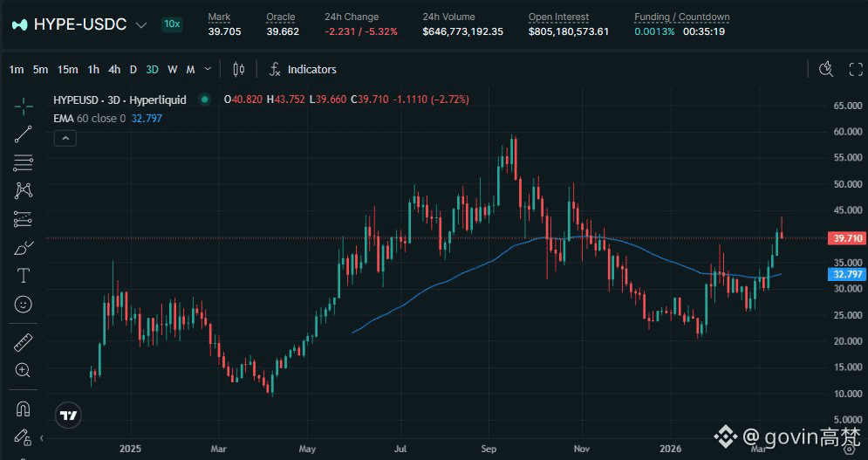Click the HYPEUSD 3D Hyperliquid symbol title

tap(120, 100)
